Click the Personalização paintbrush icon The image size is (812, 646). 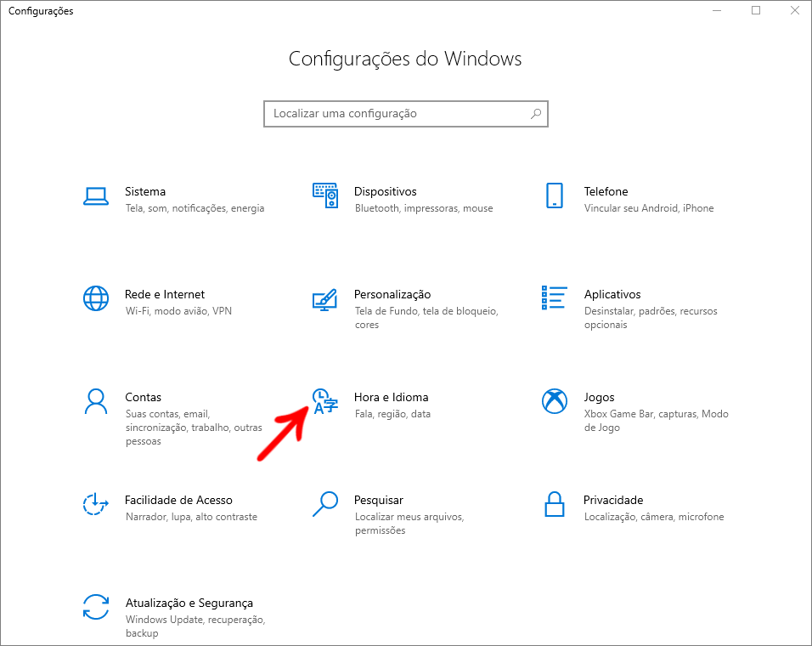pyautogui.click(x=324, y=299)
